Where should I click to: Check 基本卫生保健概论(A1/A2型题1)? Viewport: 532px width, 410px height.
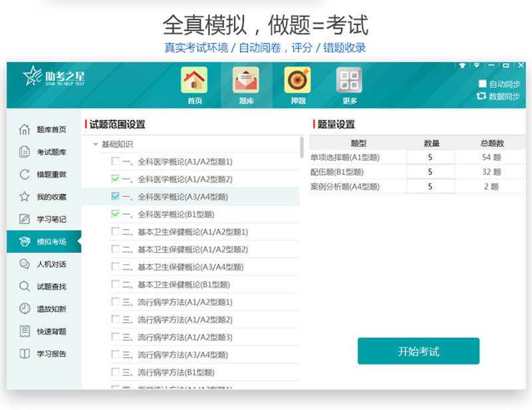pos(115,232)
